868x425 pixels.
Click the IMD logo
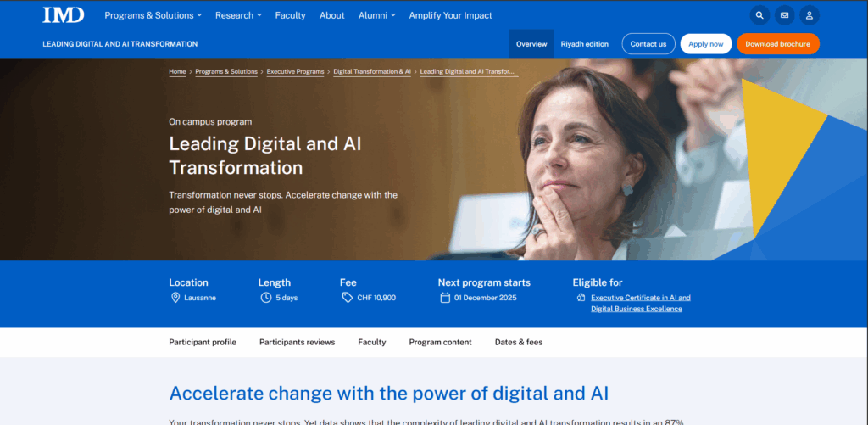tap(64, 15)
